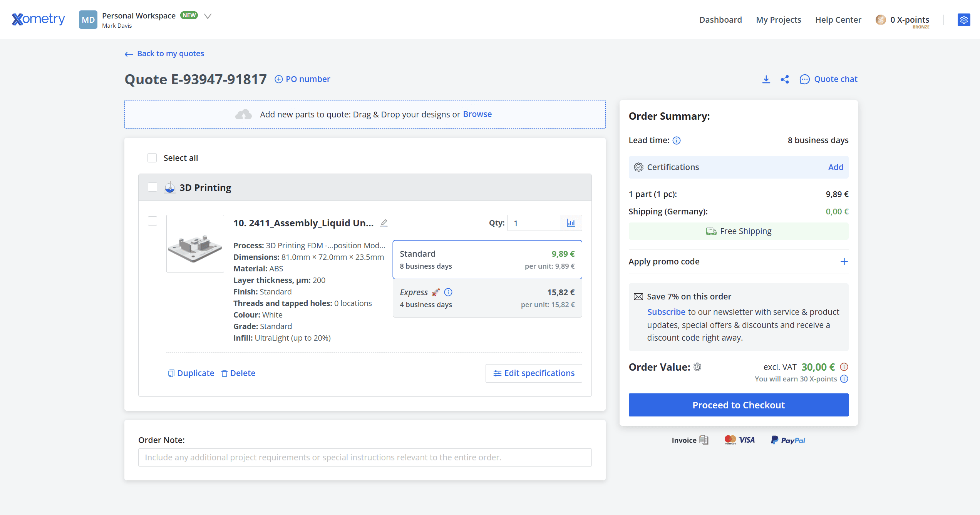Click the Lead time info icon

click(x=677, y=140)
